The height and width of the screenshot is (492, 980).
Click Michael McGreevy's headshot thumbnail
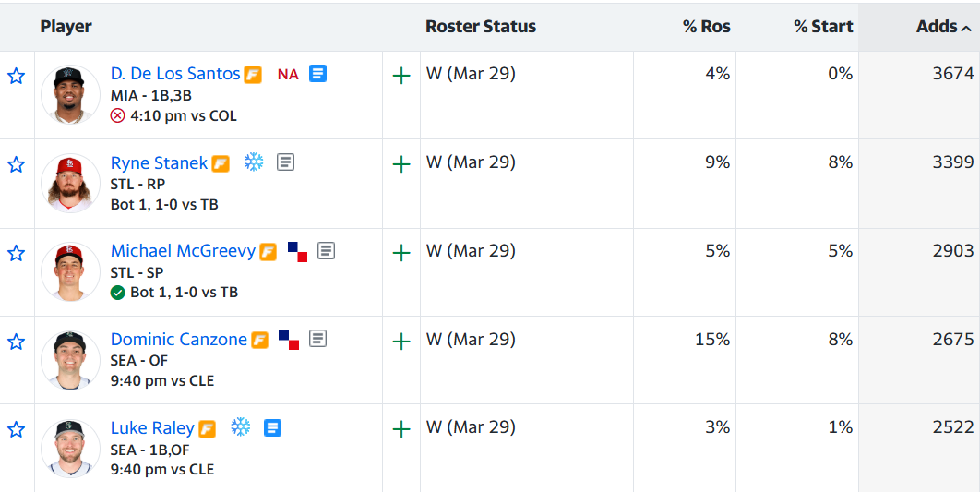click(x=70, y=271)
